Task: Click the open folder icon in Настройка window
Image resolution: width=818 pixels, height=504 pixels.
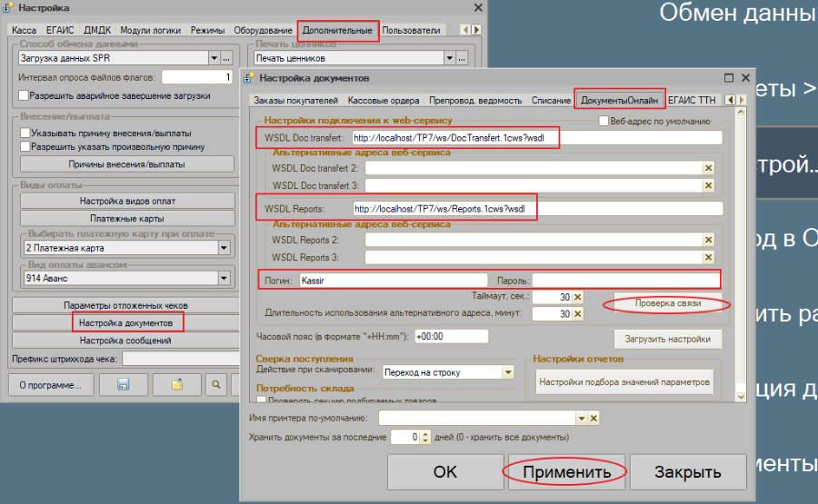Action: (x=177, y=385)
